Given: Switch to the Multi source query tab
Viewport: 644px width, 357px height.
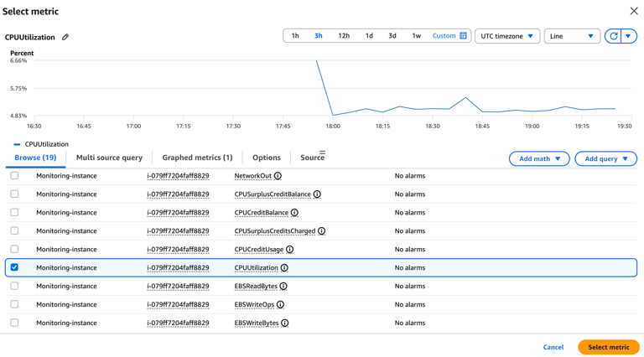Looking at the screenshot, I should [x=109, y=158].
